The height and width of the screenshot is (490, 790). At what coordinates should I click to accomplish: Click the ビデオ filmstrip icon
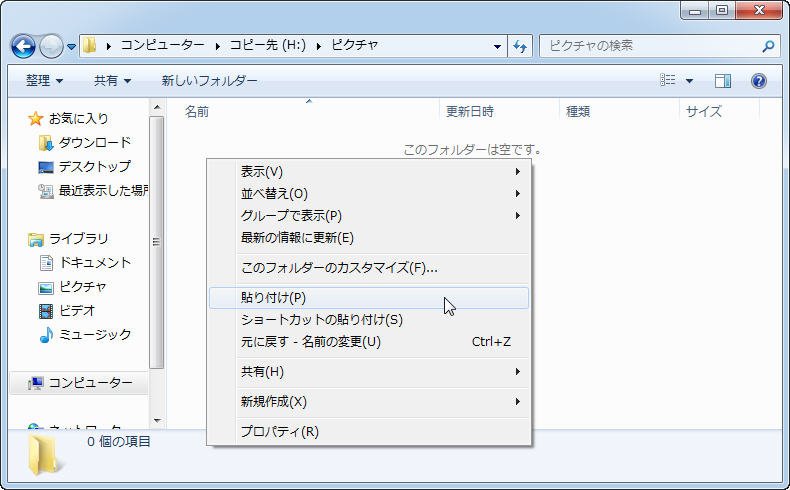point(46,311)
